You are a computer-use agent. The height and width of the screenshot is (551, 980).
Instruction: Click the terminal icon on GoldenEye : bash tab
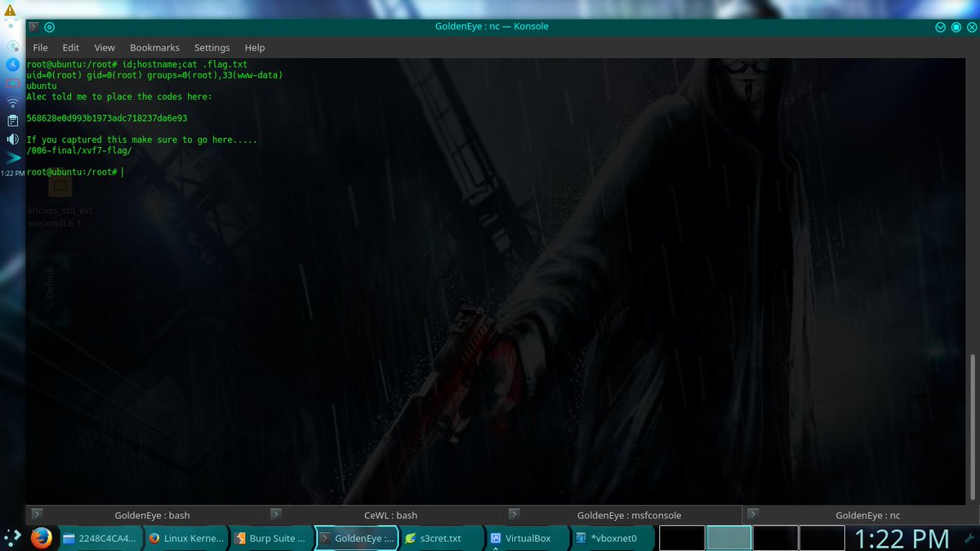(x=37, y=514)
